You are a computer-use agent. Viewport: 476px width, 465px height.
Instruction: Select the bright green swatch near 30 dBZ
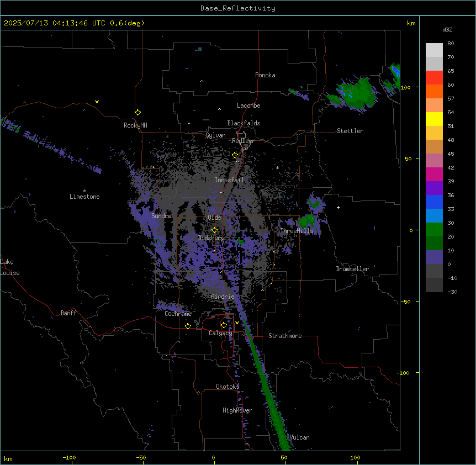434,230
